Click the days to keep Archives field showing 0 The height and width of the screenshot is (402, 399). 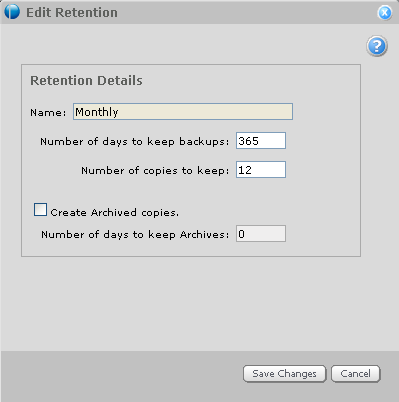(261, 234)
